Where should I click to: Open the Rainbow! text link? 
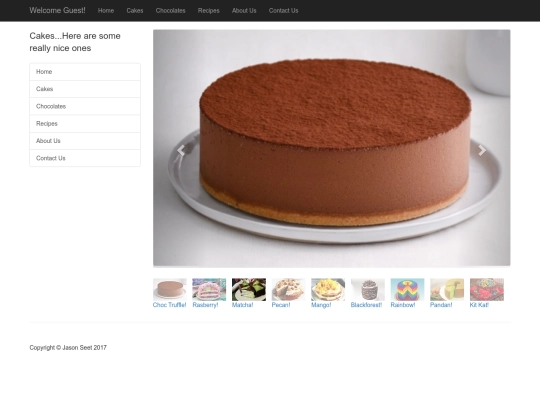tap(403, 305)
